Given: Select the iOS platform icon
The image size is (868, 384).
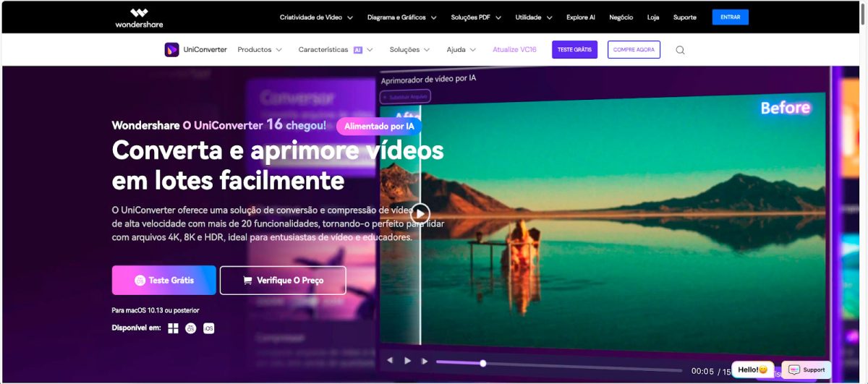Looking at the screenshot, I should tap(208, 328).
